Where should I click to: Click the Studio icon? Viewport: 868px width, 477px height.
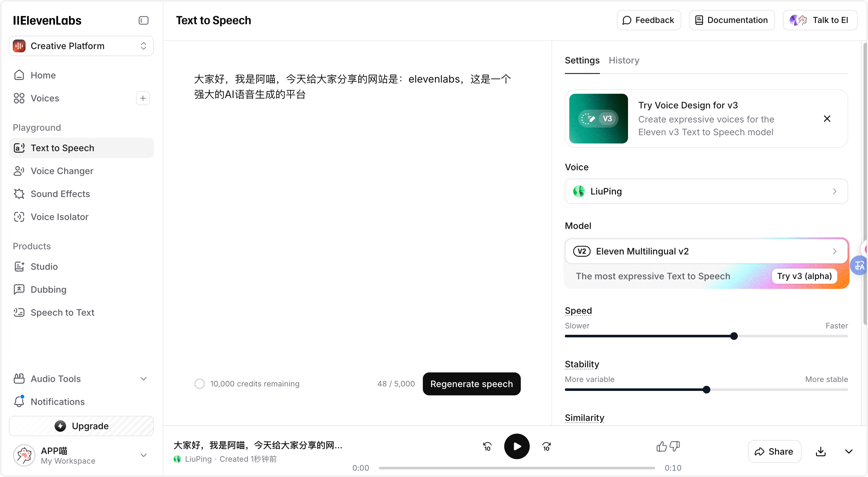19,266
